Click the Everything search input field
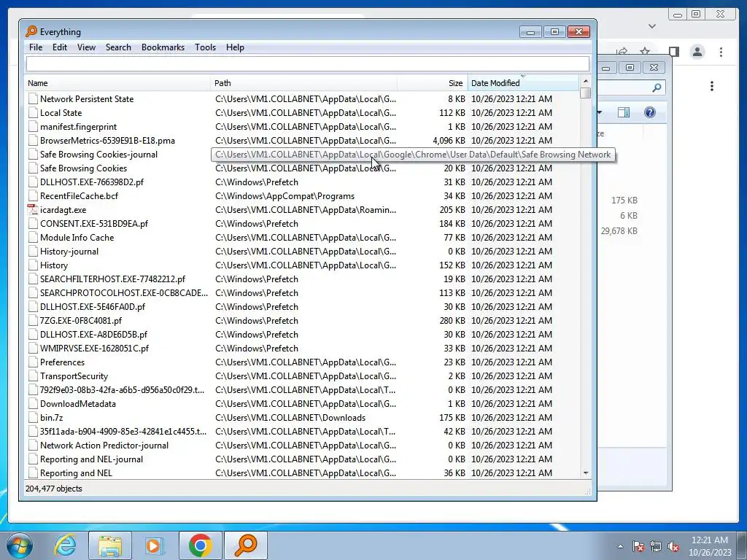Screen dimensions: 747x560 pos(308,64)
